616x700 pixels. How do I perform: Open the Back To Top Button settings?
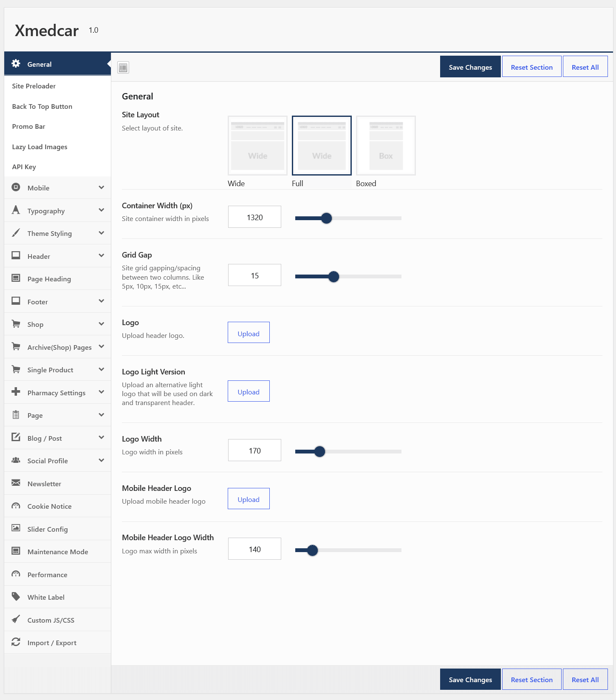click(57, 106)
